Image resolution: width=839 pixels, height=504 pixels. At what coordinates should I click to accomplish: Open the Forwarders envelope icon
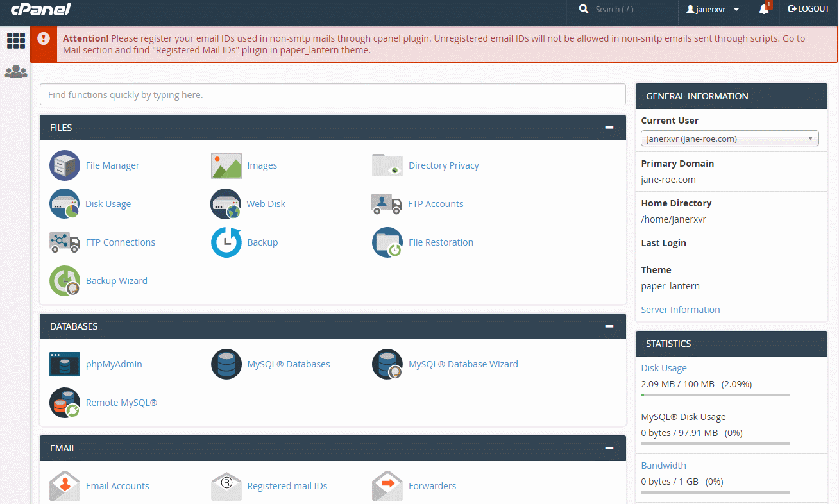point(387,486)
